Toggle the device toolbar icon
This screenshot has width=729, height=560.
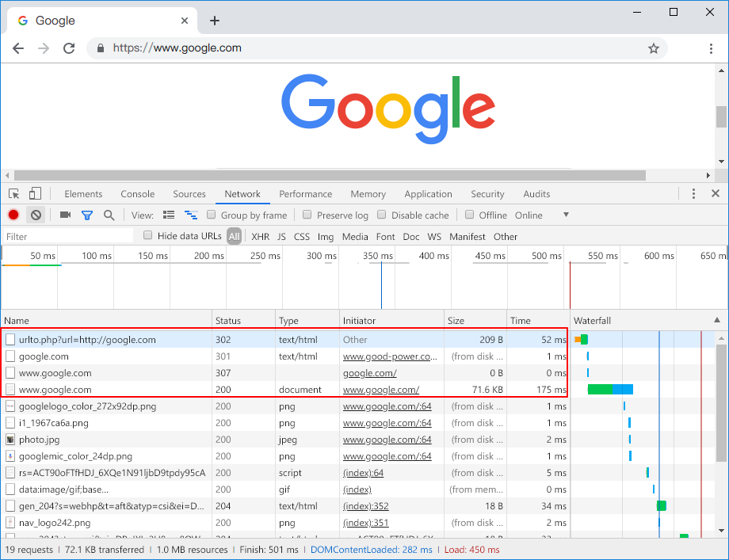coord(35,194)
